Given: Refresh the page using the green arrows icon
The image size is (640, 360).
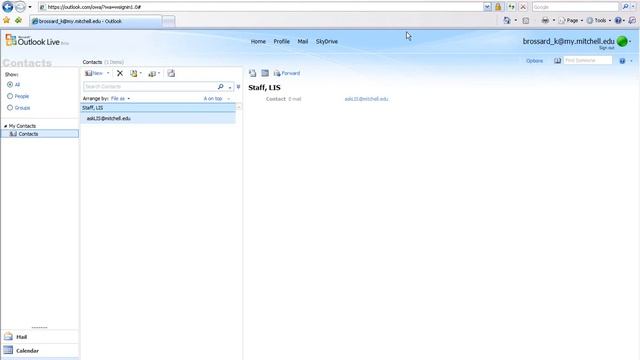Looking at the screenshot, I should click(x=511, y=7).
